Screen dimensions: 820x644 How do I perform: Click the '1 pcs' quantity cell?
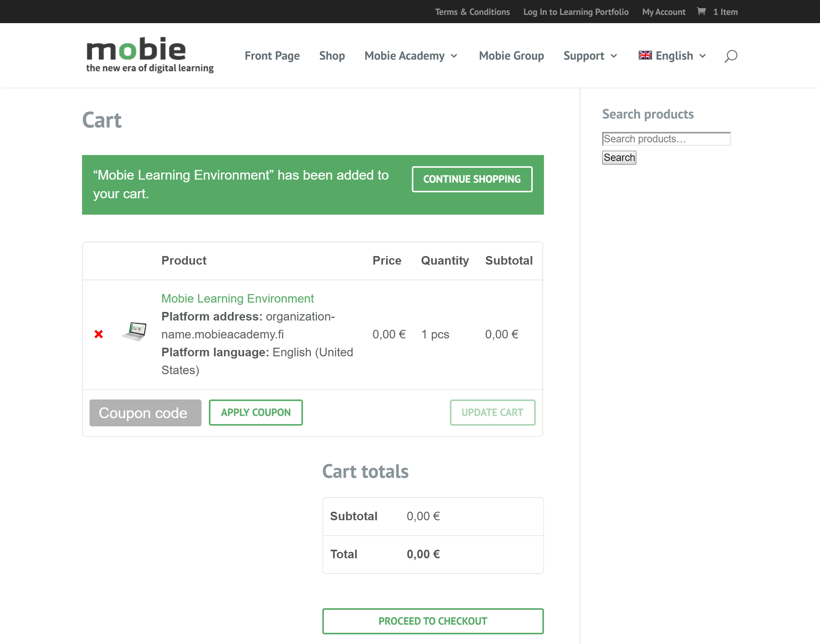tap(435, 335)
